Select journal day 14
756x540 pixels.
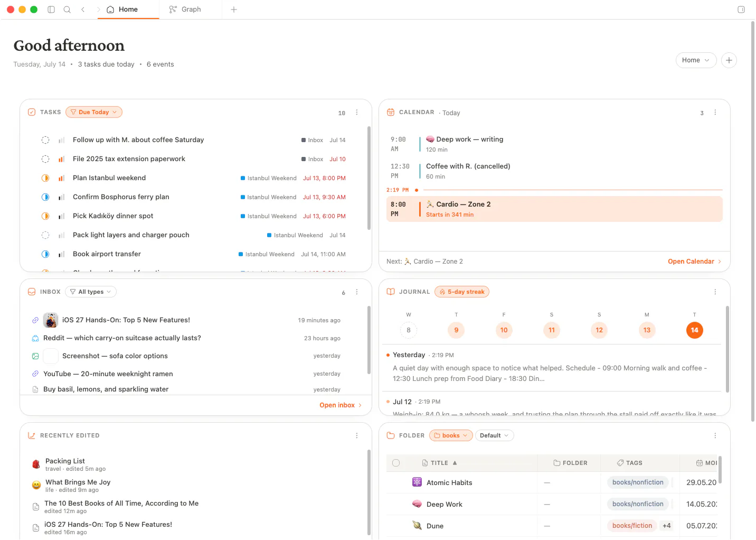coord(694,330)
